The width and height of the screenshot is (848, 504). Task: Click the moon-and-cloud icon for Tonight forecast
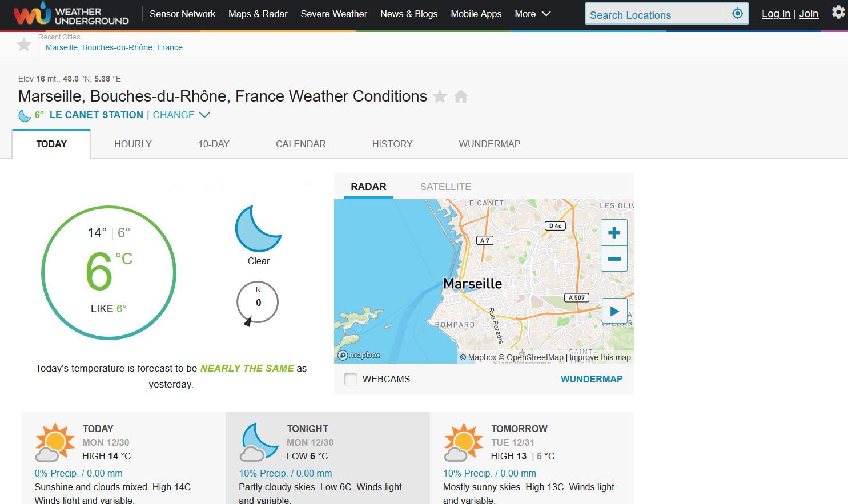pyautogui.click(x=259, y=442)
